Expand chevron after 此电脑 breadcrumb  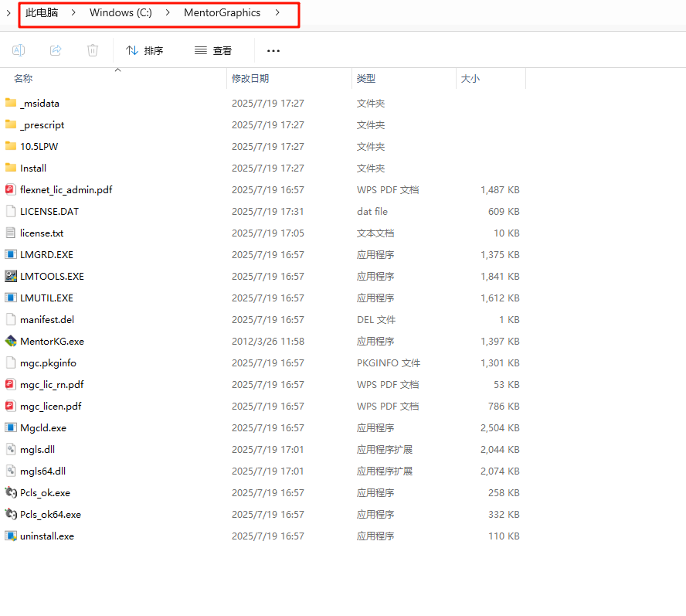point(73,12)
